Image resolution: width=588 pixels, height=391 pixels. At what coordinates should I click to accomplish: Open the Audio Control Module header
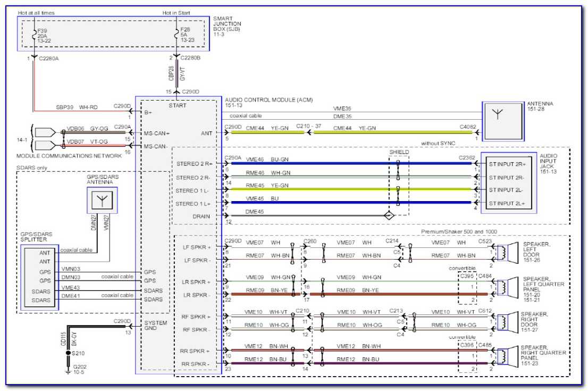point(268,99)
